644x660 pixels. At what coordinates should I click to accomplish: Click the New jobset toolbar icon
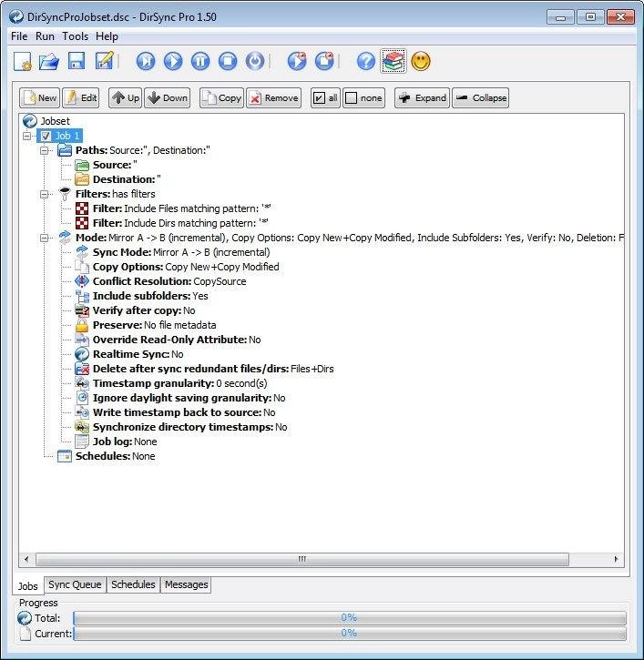(23, 62)
